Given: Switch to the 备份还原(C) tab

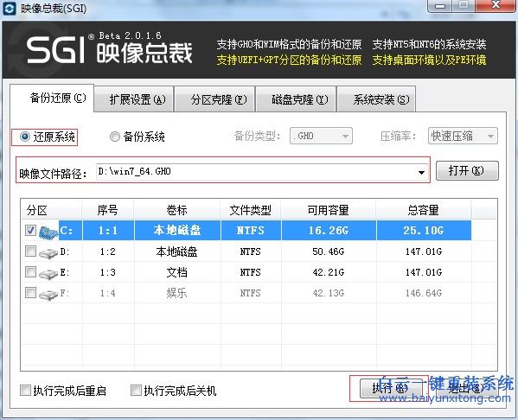Looking at the screenshot, I should pos(52,98).
